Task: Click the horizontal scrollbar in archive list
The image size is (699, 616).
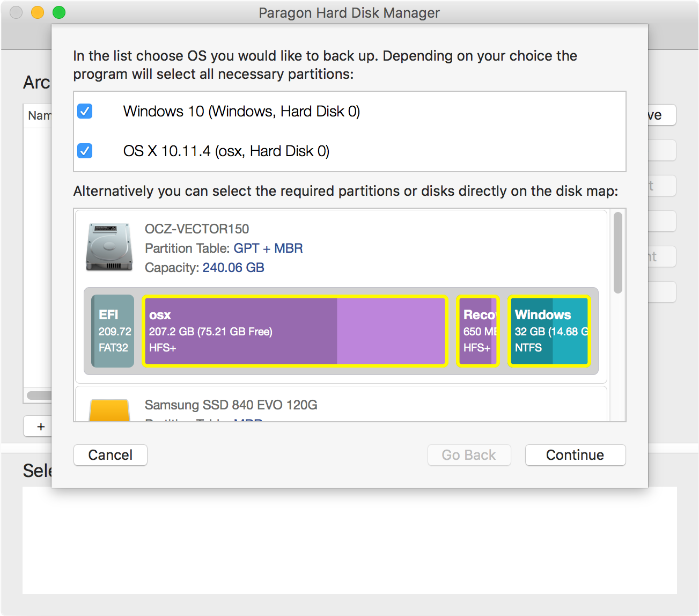Action: pos(39,395)
